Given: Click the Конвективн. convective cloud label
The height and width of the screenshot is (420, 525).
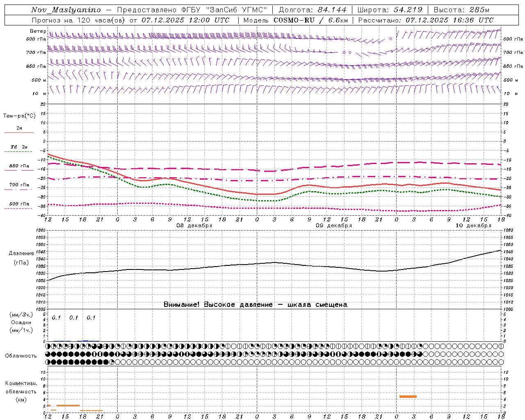Looking at the screenshot, I should (21, 383).
